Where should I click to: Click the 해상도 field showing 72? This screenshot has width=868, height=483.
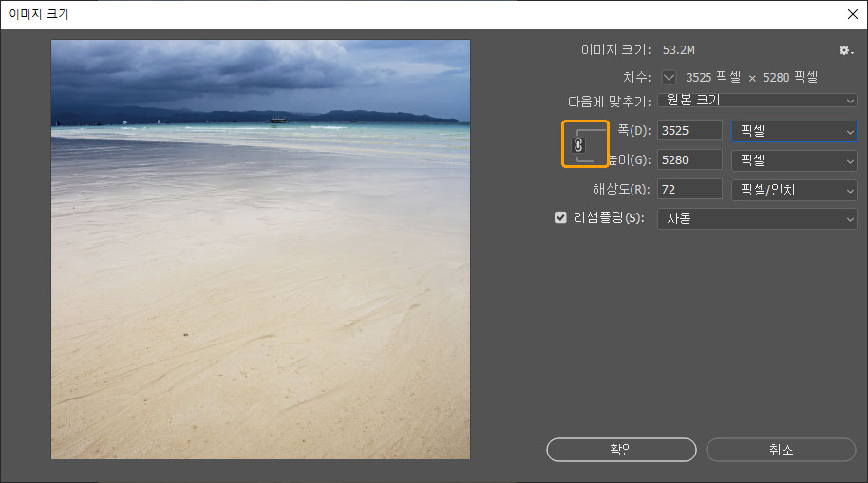click(689, 189)
